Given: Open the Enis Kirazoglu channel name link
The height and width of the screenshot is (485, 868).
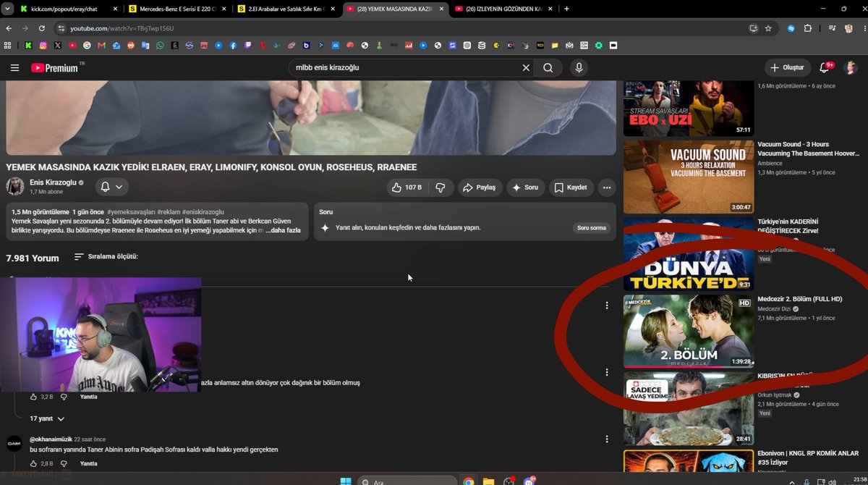Looking at the screenshot, I should (x=53, y=182).
